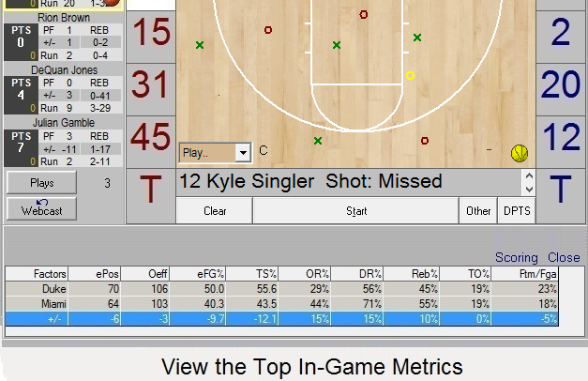Click the Other button
The height and width of the screenshot is (381, 588).
point(478,211)
